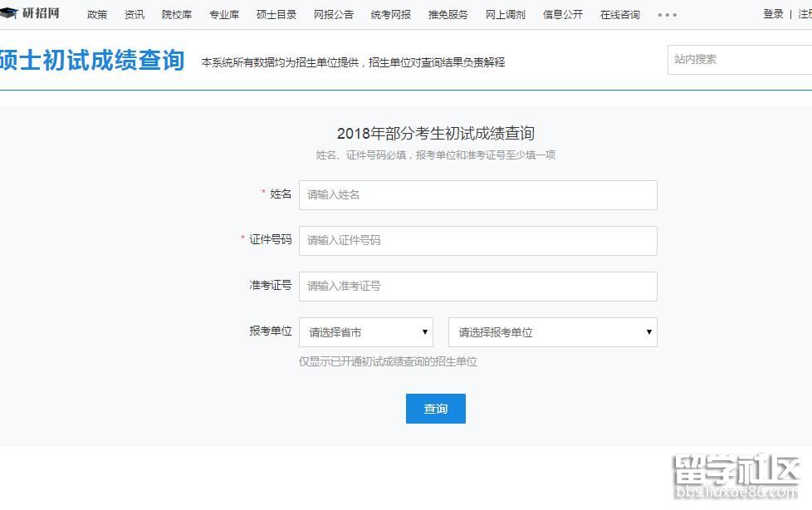View 网报公告 announcements
Screen dimensions: 812x510
(x=333, y=14)
